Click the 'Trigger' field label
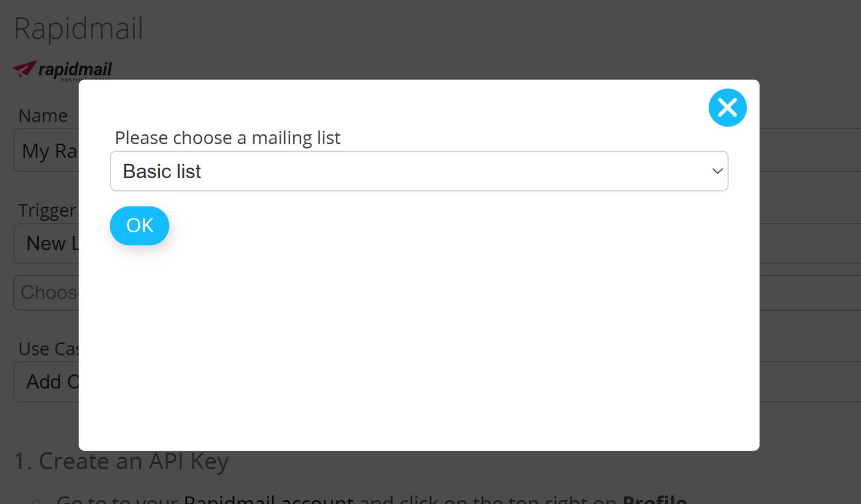 pyautogui.click(x=47, y=210)
